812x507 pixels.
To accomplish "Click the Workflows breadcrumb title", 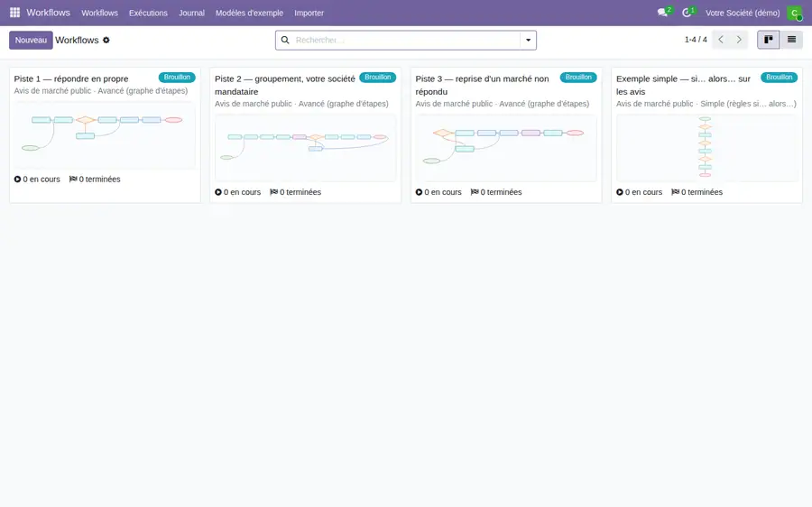I will coord(77,40).
